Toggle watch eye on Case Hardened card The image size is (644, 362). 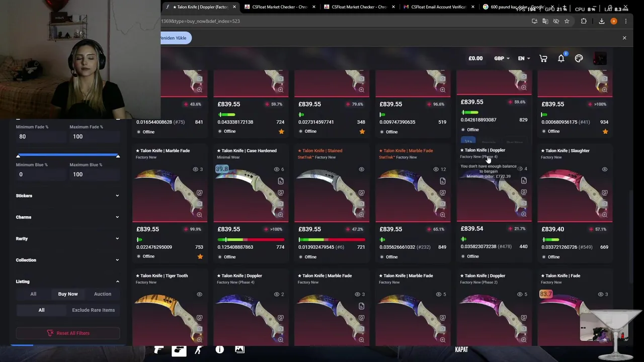pos(276,169)
